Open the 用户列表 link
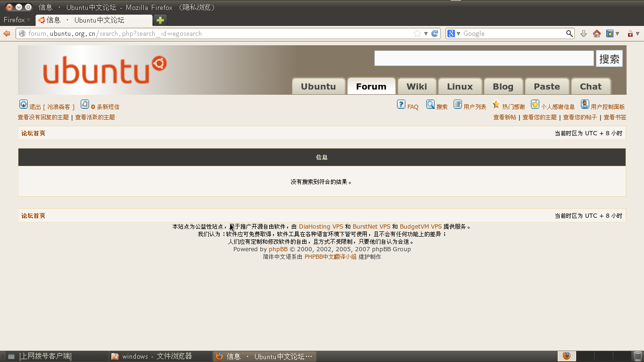644x362 pixels. (475, 107)
